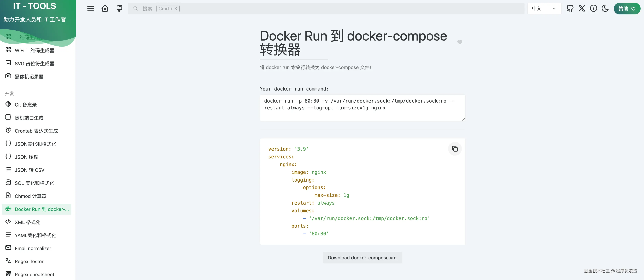Click the docker run command textarea

362,108
